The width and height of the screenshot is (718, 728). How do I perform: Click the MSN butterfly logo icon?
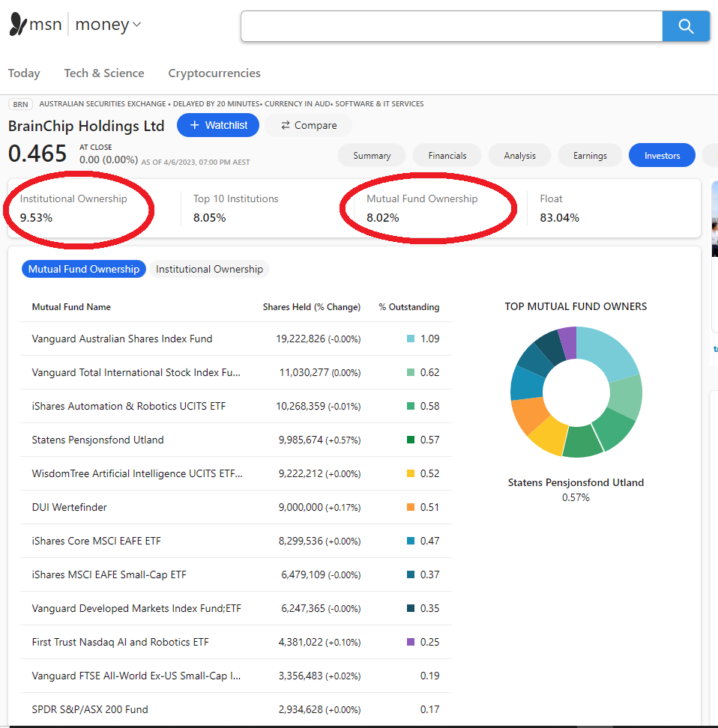pyautogui.click(x=18, y=25)
